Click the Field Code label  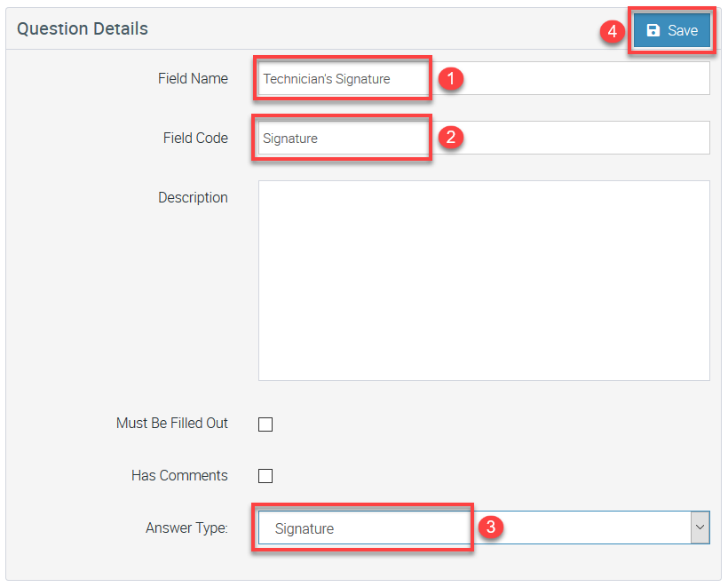pyautogui.click(x=195, y=138)
